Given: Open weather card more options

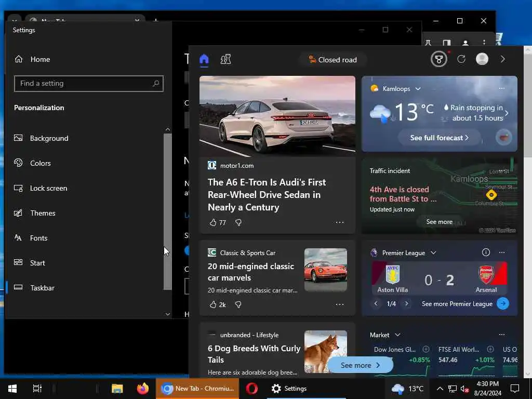Looking at the screenshot, I should coord(502,88).
